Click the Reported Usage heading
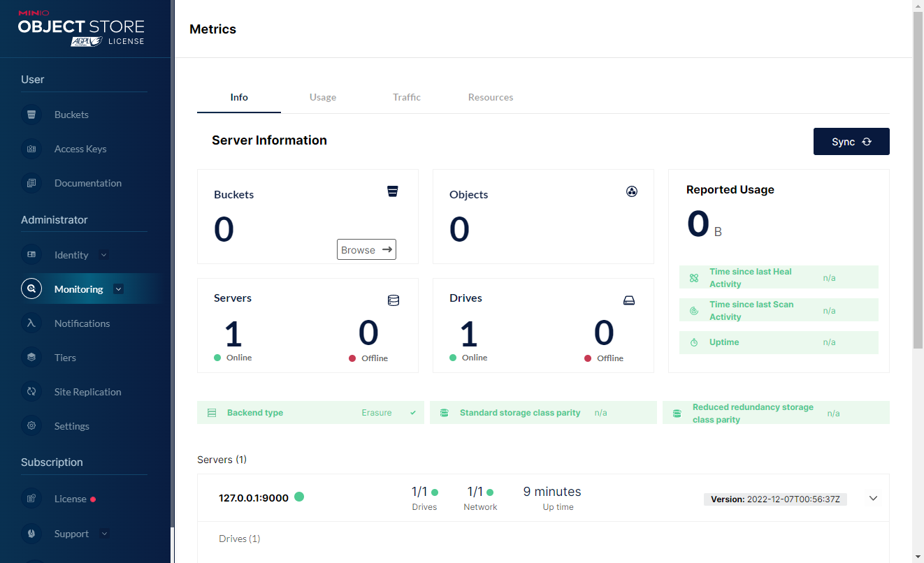 (730, 189)
